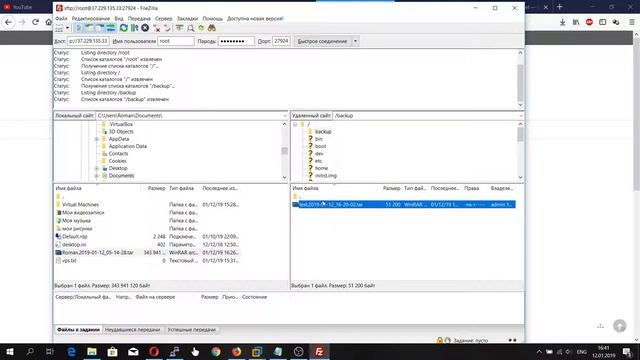Focus the password input field

pos(236,41)
